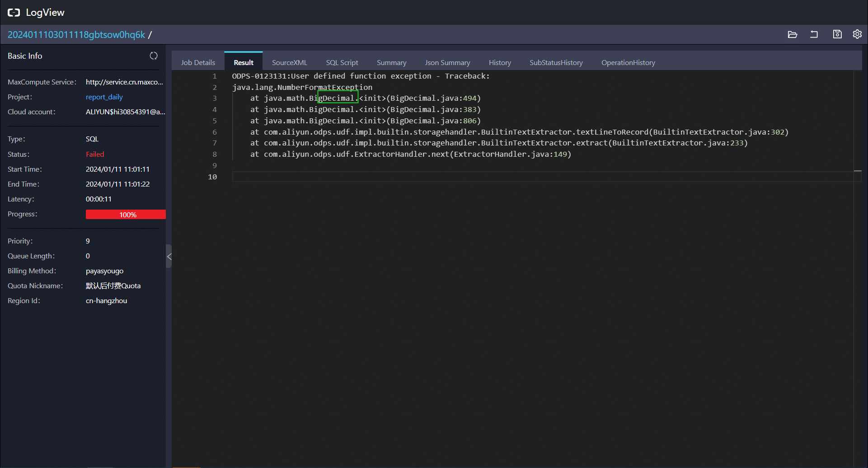The height and width of the screenshot is (468, 868).
Task: Click the BigDecimal.java:383 stack trace line
Action: click(x=366, y=109)
